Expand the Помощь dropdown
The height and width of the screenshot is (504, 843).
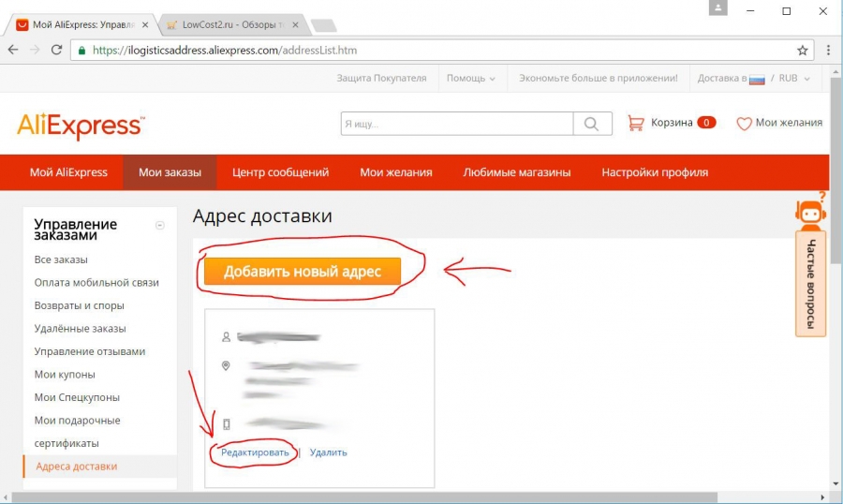pyautogui.click(x=470, y=78)
